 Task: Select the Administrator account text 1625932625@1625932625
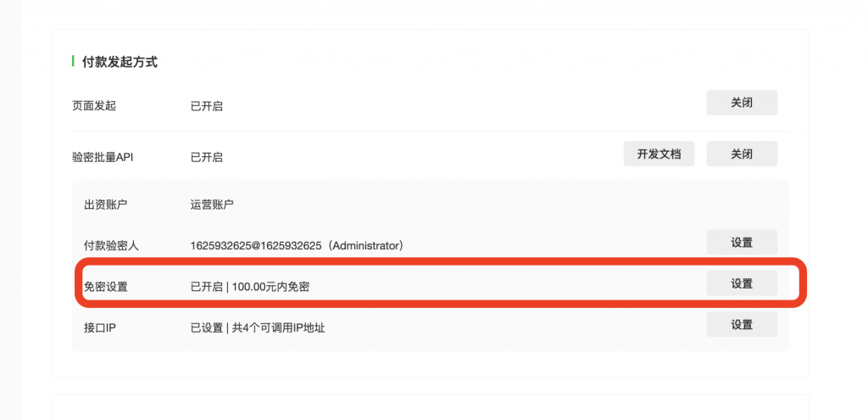(256, 245)
